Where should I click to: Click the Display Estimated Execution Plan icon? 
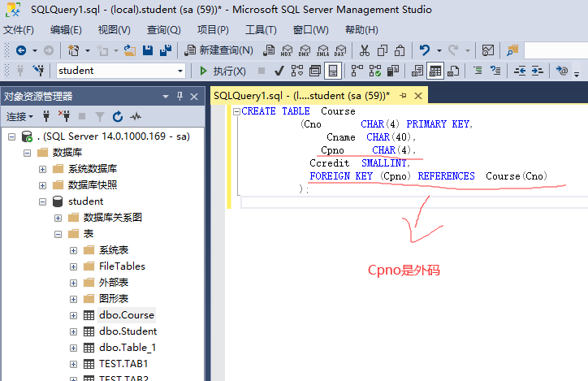click(297, 71)
